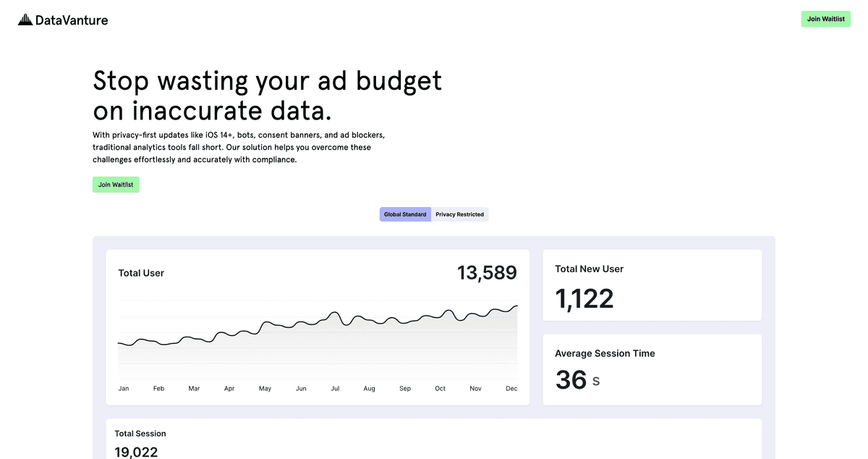
Task: Click the 1,122 new user figure
Action: click(584, 299)
